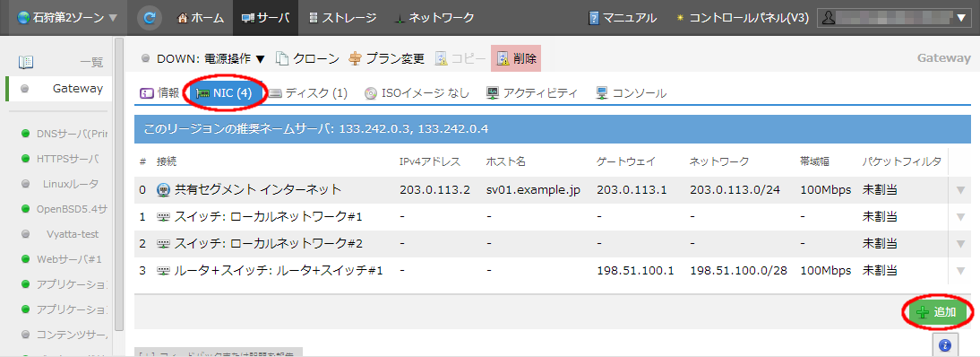This screenshot has height=357, width=980.
Task: Expand row 0 共有セグメント options arrow
Action: [961, 190]
